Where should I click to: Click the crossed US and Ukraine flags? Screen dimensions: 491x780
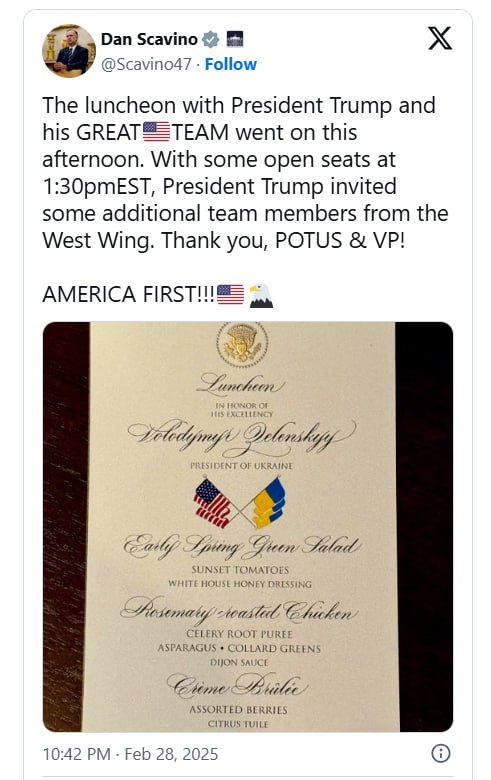[240, 502]
